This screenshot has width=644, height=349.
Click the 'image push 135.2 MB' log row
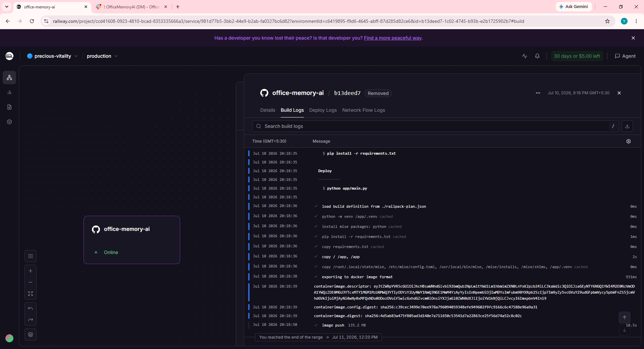[442, 325]
